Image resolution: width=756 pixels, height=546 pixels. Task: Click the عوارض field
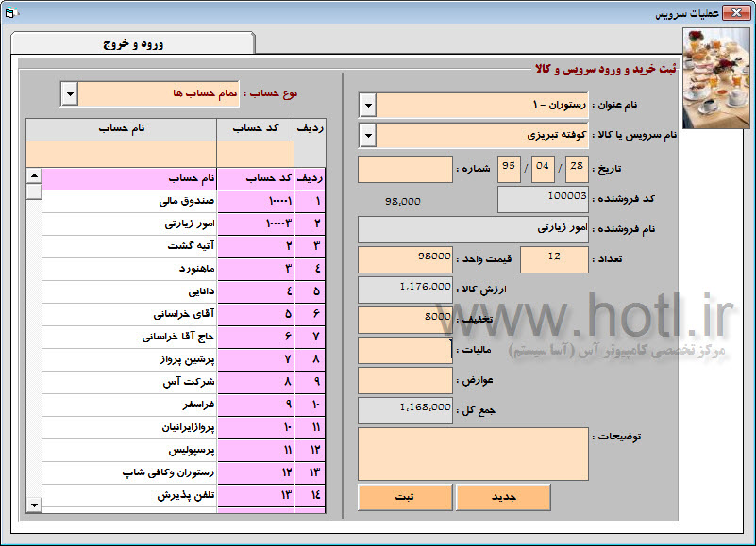pyautogui.click(x=406, y=380)
